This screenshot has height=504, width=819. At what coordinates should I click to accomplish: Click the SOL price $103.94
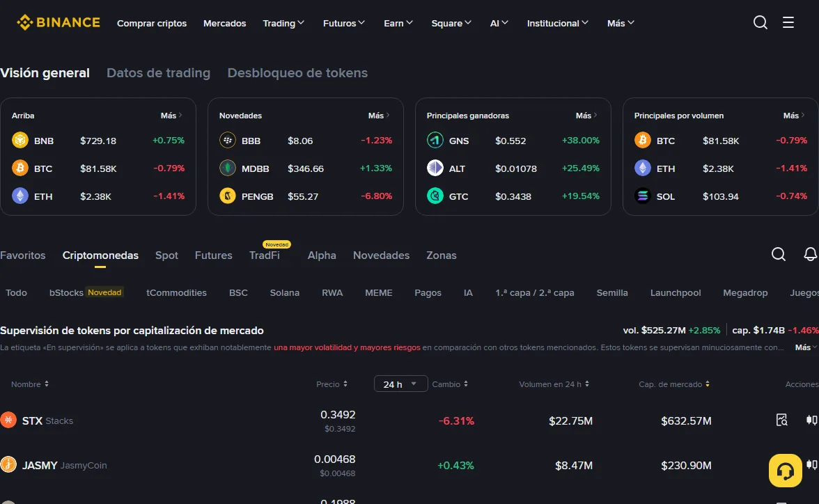(720, 196)
